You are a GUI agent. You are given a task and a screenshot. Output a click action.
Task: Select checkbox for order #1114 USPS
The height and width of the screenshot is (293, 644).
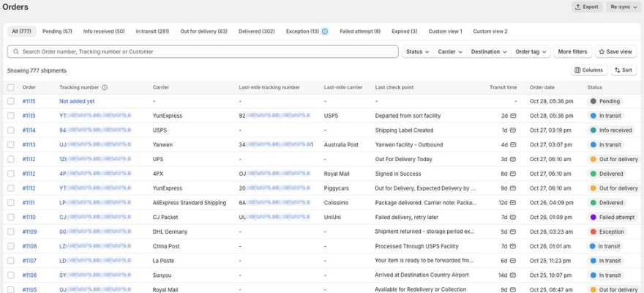click(11, 130)
